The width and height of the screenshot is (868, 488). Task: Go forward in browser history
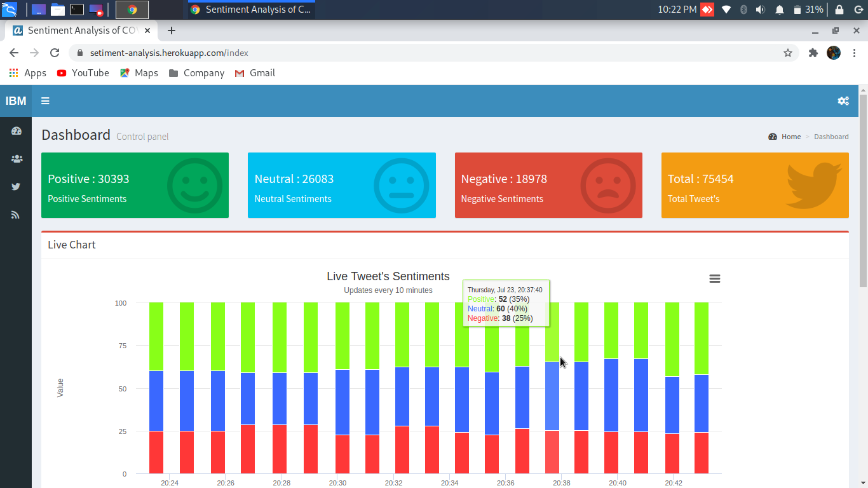coord(34,53)
